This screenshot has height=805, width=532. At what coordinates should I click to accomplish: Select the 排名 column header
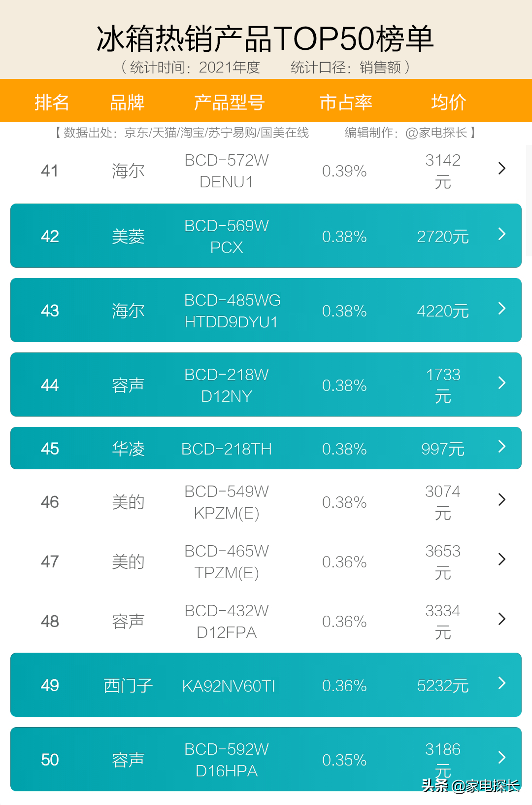pyautogui.click(x=52, y=103)
